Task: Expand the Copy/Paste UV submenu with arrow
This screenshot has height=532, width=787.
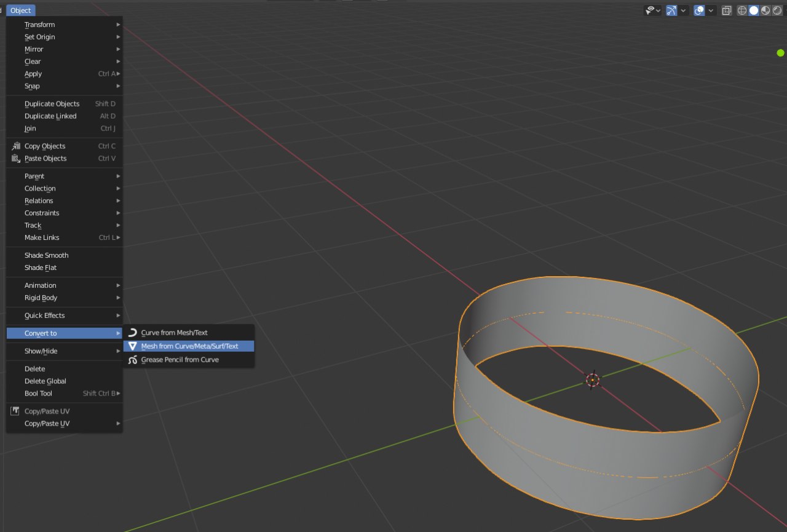Action: tap(65, 424)
